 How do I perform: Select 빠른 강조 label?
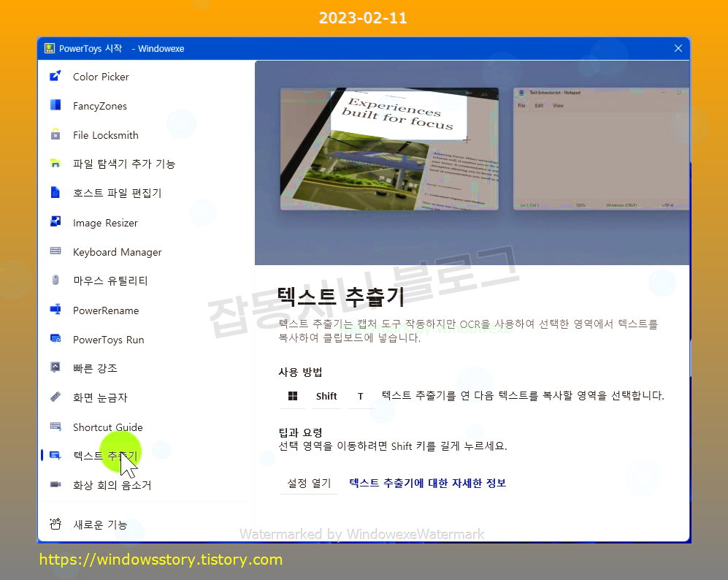pyautogui.click(x=95, y=368)
